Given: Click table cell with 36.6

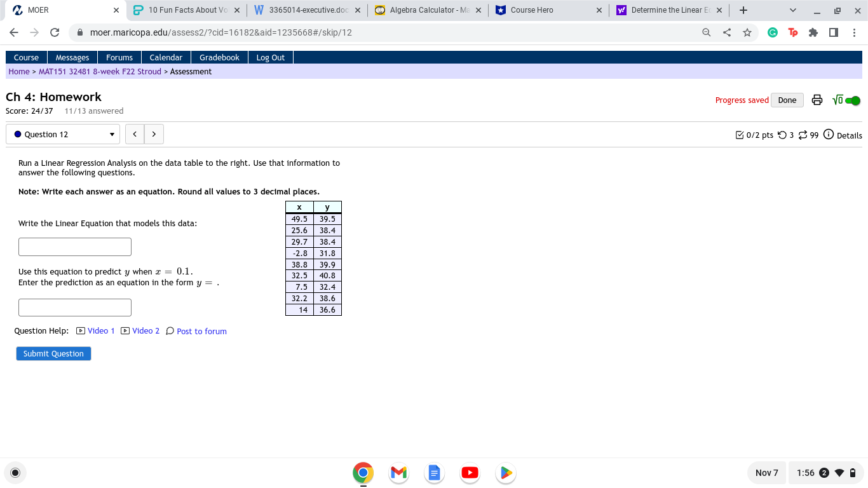Looking at the screenshot, I should 327,310.
